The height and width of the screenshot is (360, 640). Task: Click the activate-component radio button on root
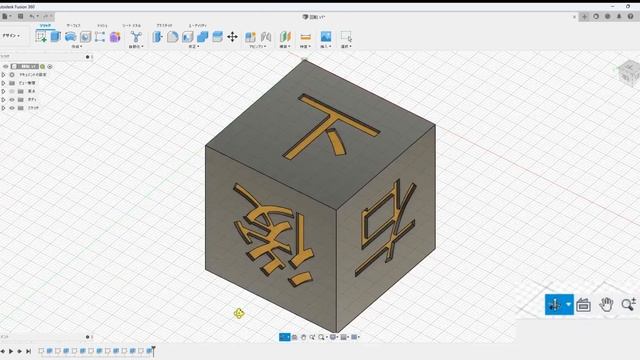pyautogui.click(x=50, y=67)
